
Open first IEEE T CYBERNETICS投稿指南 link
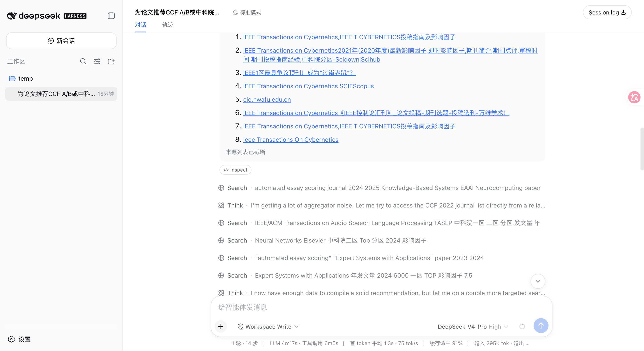[349, 37]
